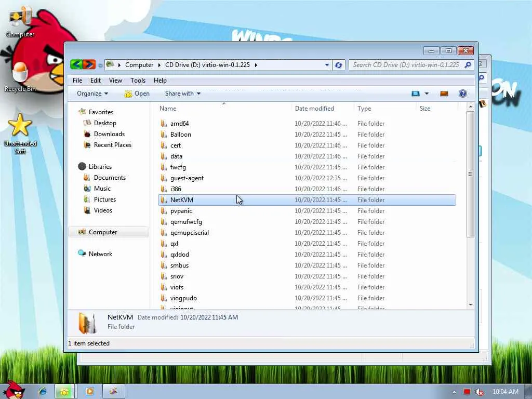Screen dimensions: 532x399
Task: Show the preview pane icon
Action: tap(444, 94)
